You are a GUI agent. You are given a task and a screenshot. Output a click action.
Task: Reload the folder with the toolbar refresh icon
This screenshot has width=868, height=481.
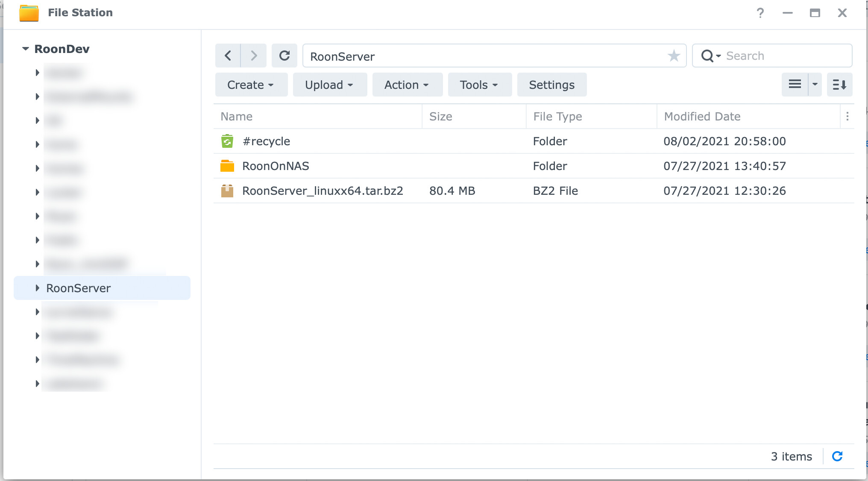(284, 56)
